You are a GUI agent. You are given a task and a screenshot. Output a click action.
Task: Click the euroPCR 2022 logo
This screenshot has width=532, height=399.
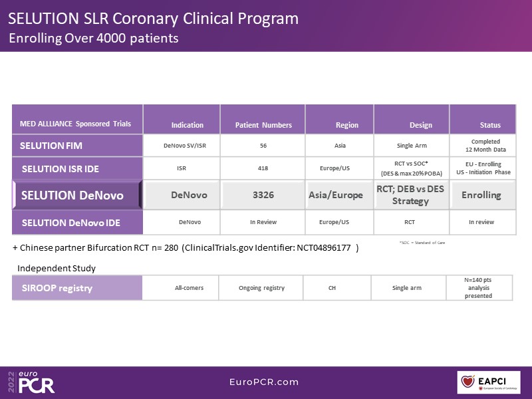click(x=32, y=382)
